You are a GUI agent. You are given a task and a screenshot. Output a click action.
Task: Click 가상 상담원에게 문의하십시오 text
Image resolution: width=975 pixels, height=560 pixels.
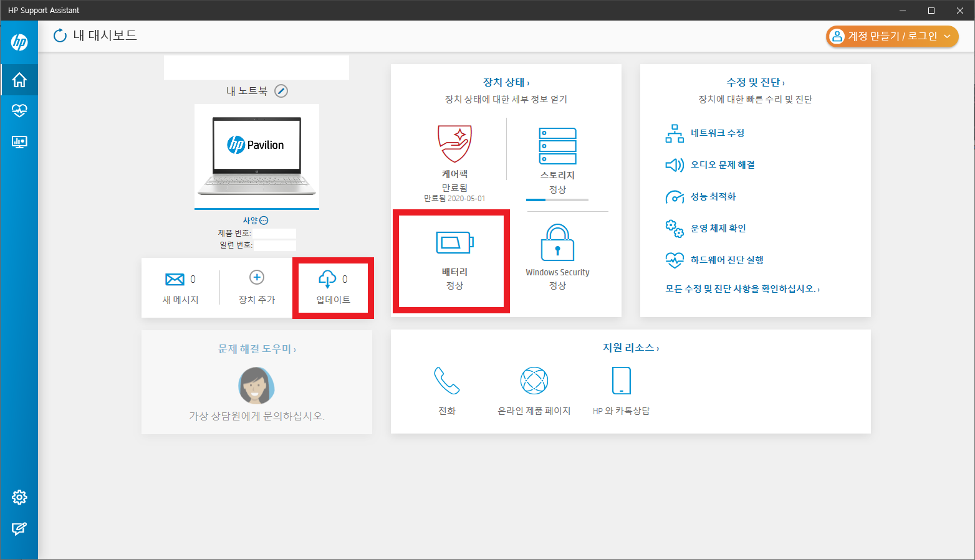click(x=257, y=415)
